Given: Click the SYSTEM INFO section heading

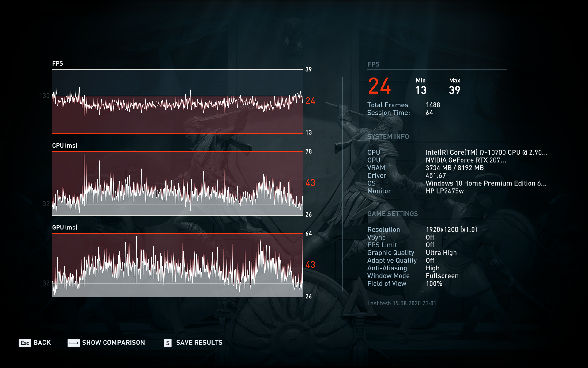Looking at the screenshot, I should coord(388,137).
